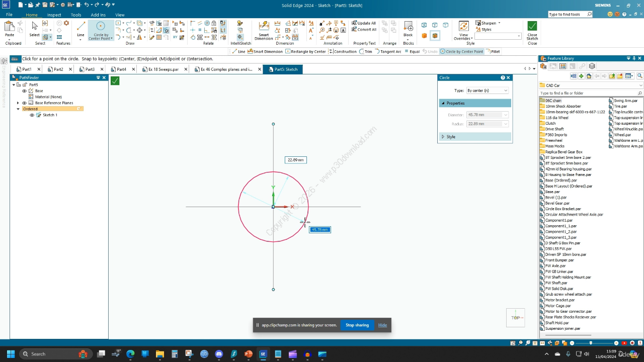Expand Base Reference Planes tree node
This screenshot has width=644, height=362.
pos(18,103)
